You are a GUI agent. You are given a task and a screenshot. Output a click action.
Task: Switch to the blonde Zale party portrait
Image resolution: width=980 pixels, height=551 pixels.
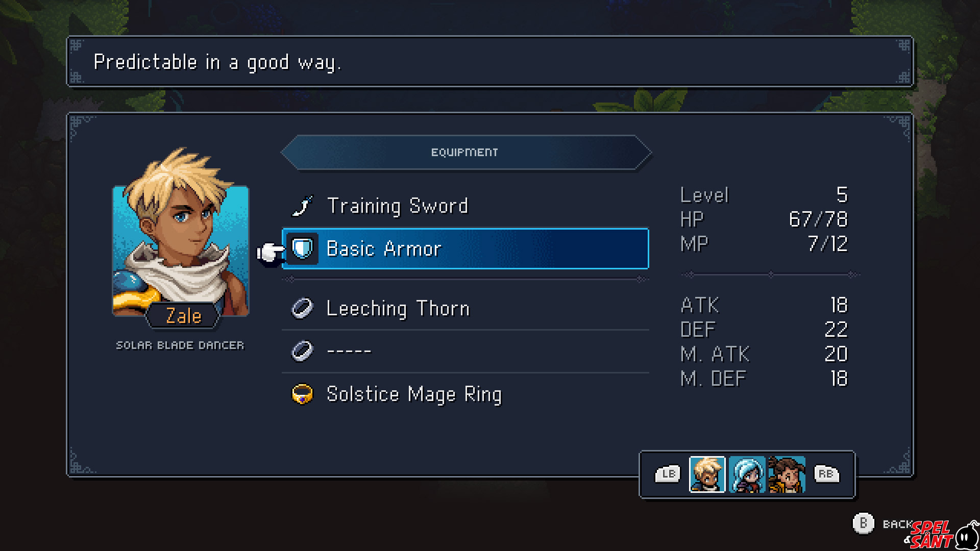pyautogui.click(x=707, y=474)
